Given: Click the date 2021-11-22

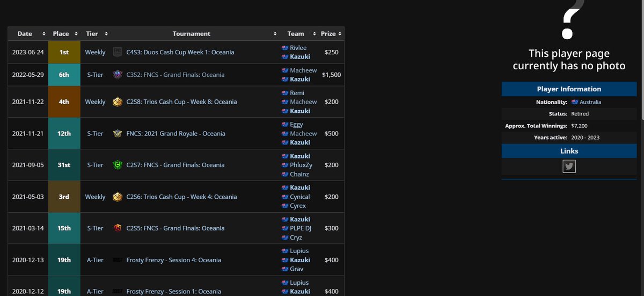Looking at the screenshot, I should click(x=28, y=102).
